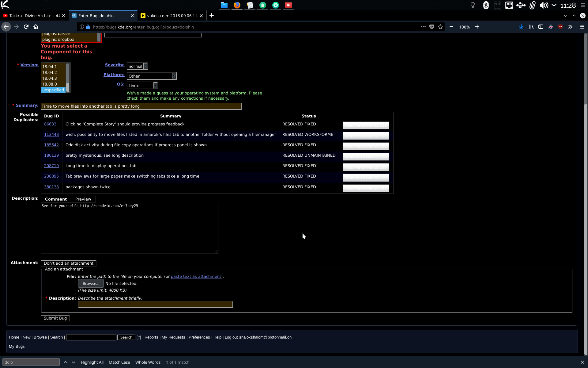Switch to the Comment tab
Image resolution: width=588 pixels, height=368 pixels.
click(56, 199)
